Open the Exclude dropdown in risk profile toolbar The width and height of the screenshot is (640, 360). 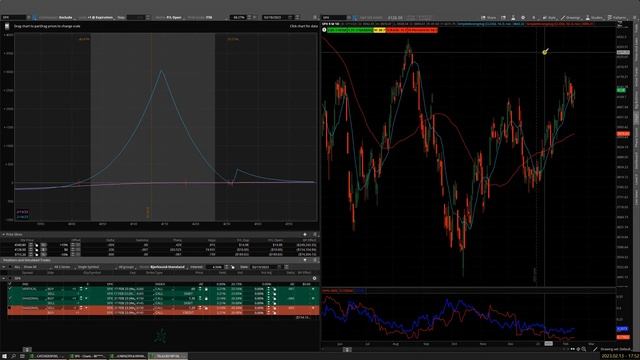pos(67,18)
